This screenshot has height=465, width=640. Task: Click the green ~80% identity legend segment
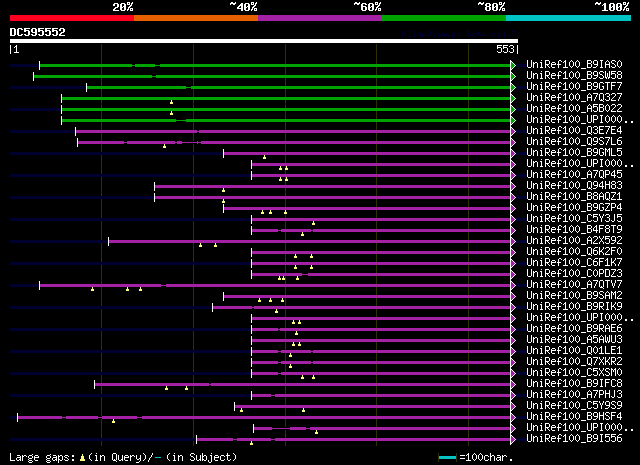point(444,18)
